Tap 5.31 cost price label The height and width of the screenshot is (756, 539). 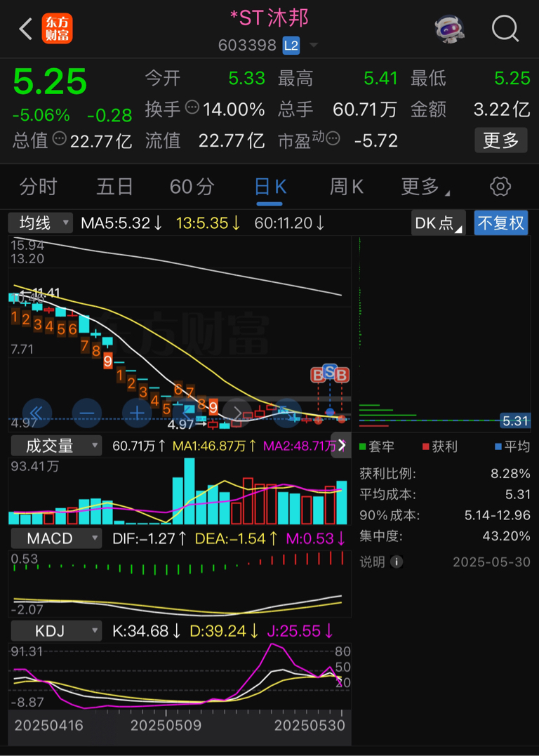(x=515, y=421)
